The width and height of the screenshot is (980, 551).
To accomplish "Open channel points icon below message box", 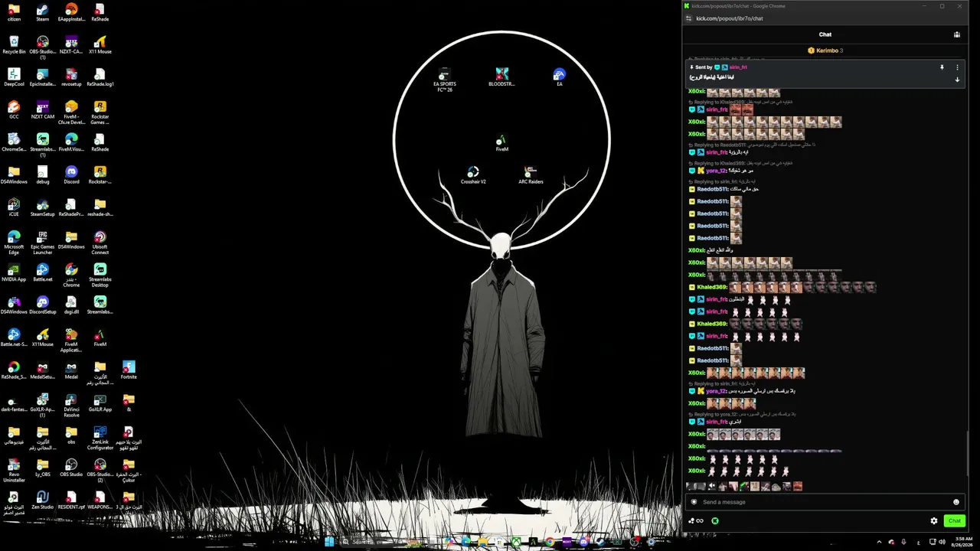I will coord(695,521).
